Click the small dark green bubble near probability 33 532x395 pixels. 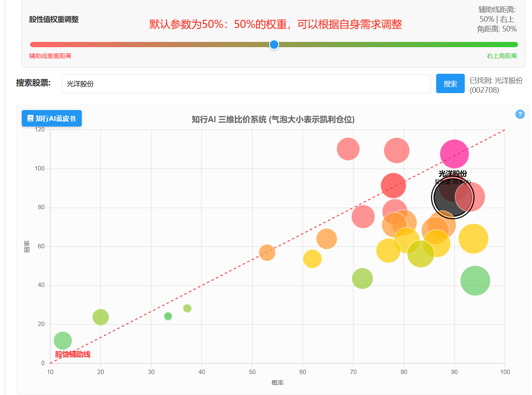(x=168, y=316)
